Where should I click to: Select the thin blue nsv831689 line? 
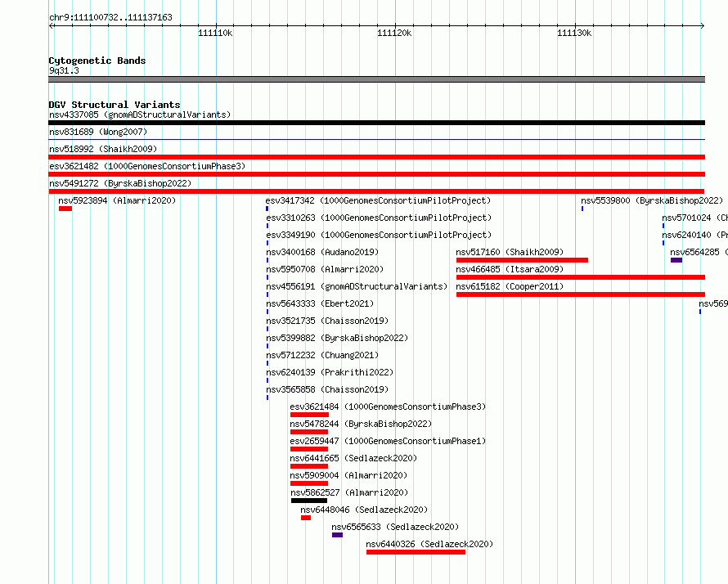pos(376,139)
